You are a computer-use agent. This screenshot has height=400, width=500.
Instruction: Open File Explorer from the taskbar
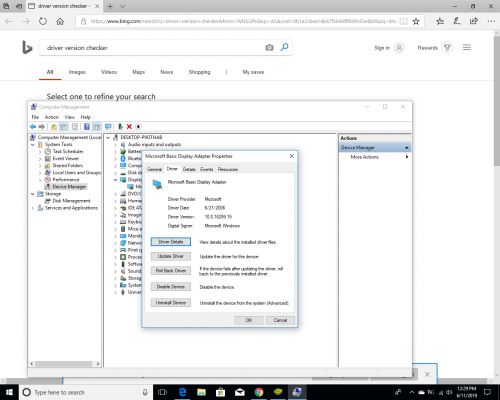point(201,392)
